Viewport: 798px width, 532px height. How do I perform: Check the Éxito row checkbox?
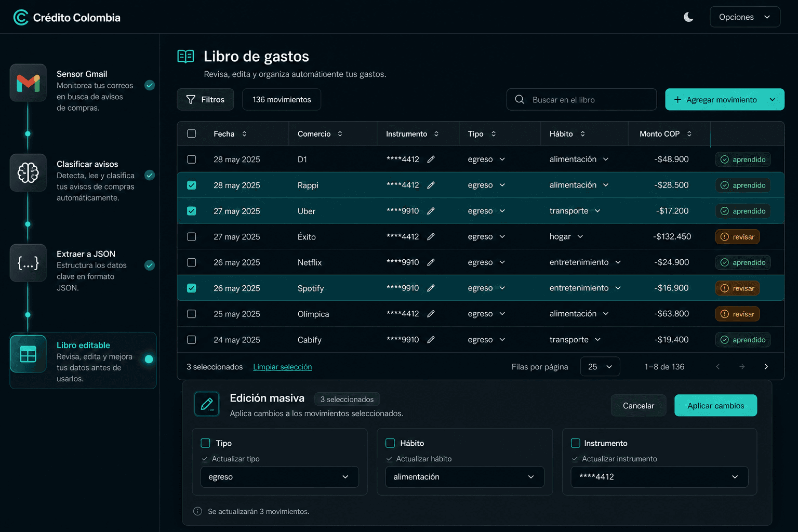click(x=192, y=236)
